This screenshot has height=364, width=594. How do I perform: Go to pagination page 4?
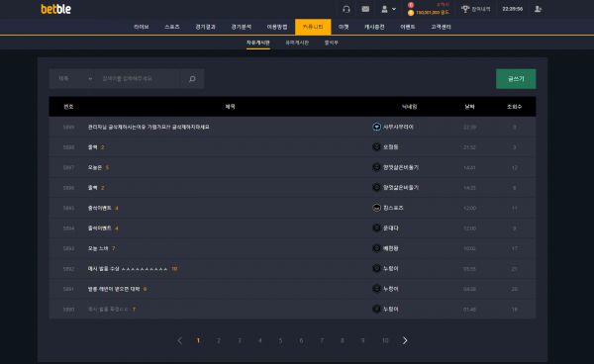pos(259,340)
